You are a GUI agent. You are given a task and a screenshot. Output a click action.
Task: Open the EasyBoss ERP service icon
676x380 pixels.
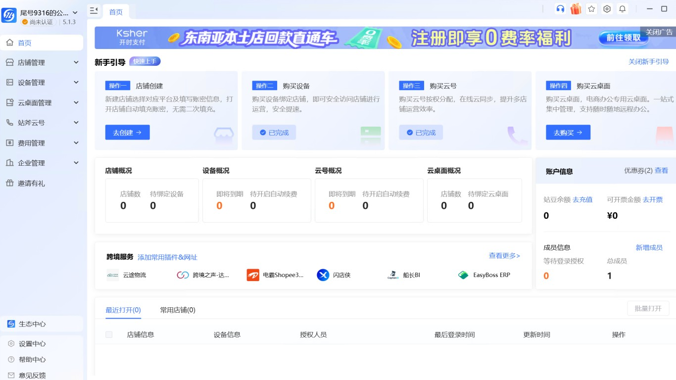(463, 275)
